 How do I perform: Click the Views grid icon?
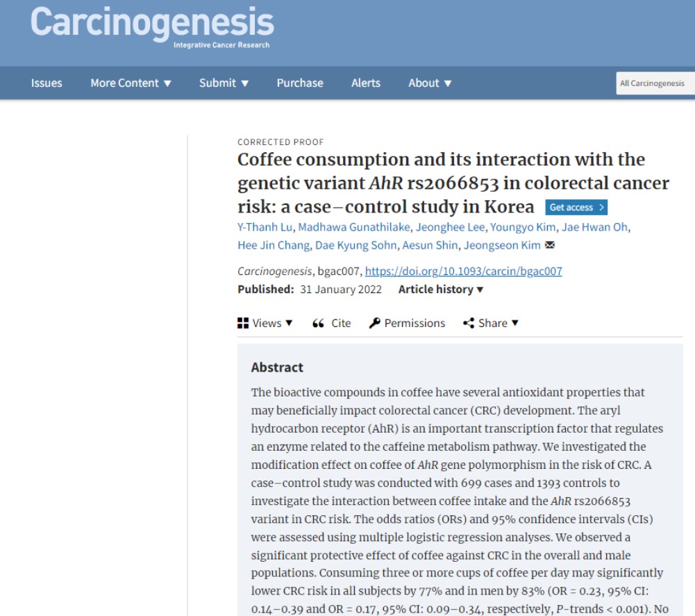click(x=243, y=323)
